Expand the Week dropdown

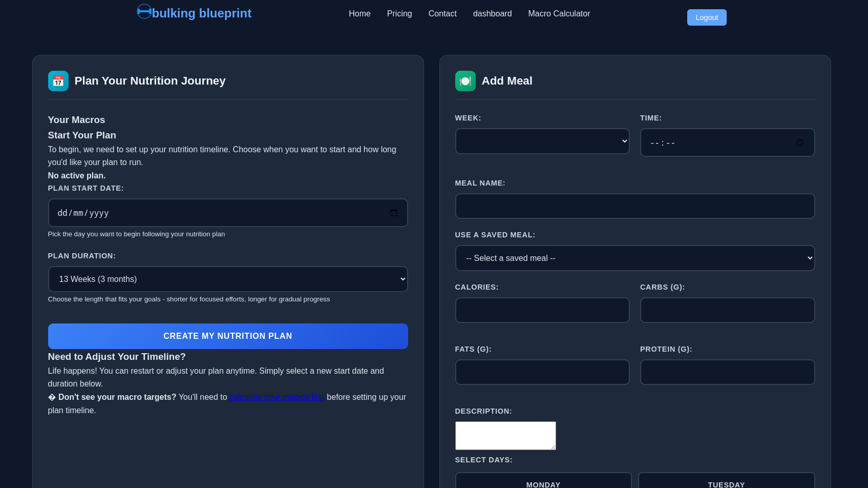click(542, 141)
